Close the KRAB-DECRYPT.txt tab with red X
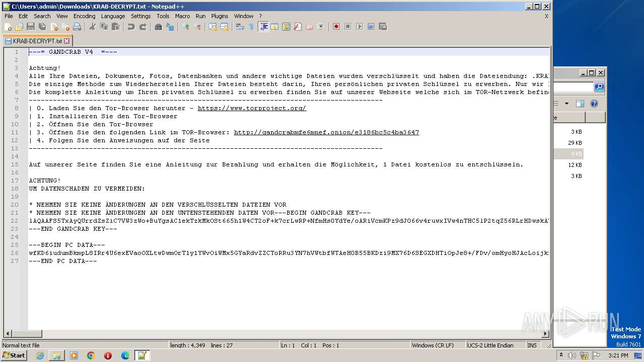This screenshot has height=362, width=644. click(67, 41)
